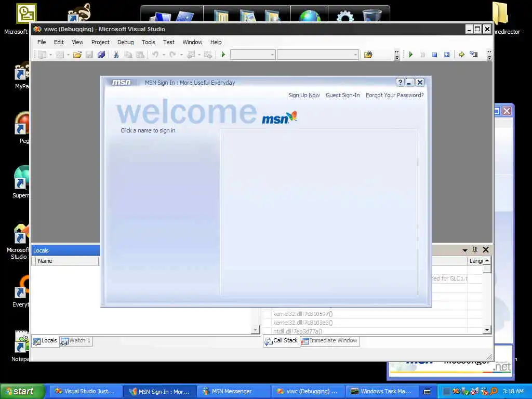Expand the Standard toolbar options overflow

point(397,55)
